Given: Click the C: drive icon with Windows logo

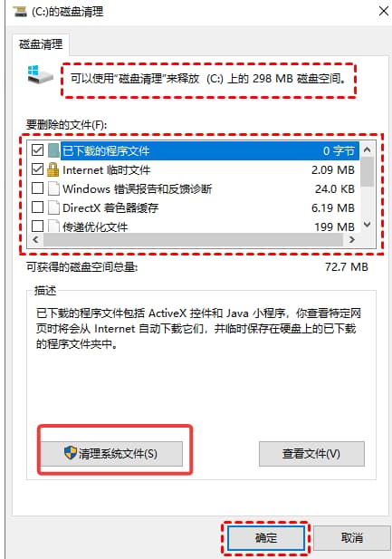Looking at the screenshot, I should (x=40, y=74).
